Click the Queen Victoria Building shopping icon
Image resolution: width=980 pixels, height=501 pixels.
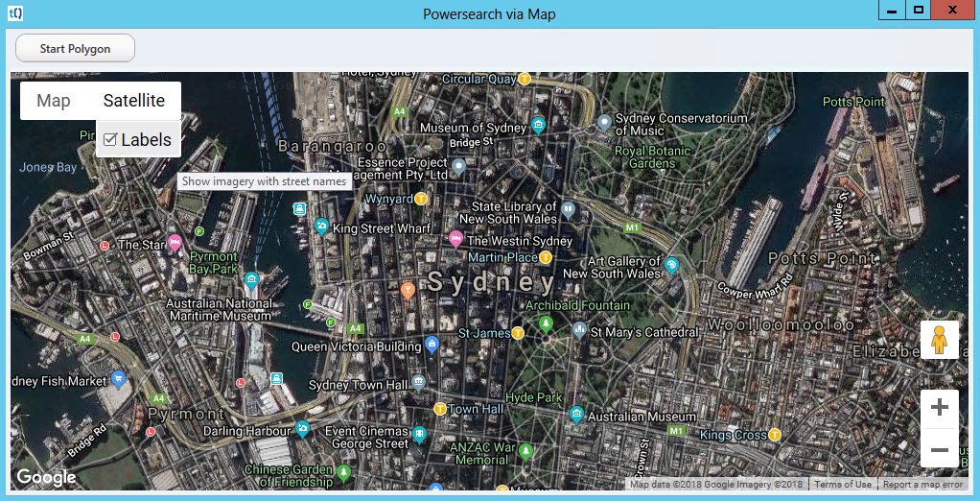(431, 344)
